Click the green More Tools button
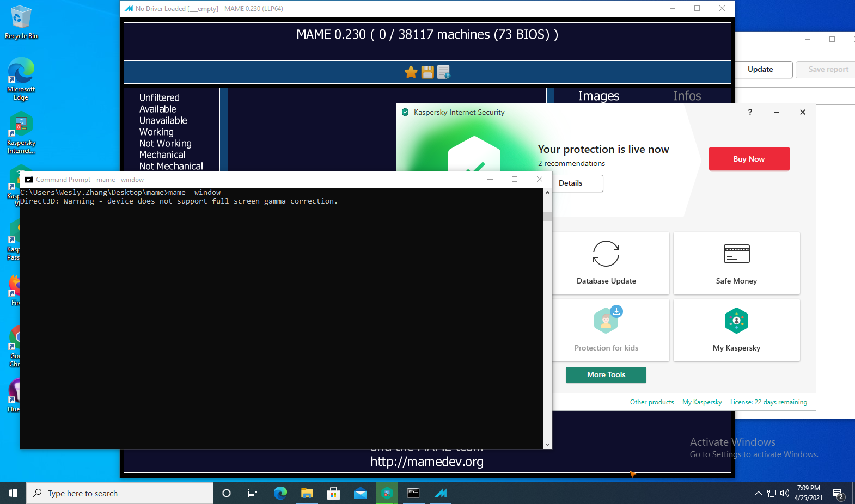Viewport: 855px width, 504px height. click(x=606, y=375)
